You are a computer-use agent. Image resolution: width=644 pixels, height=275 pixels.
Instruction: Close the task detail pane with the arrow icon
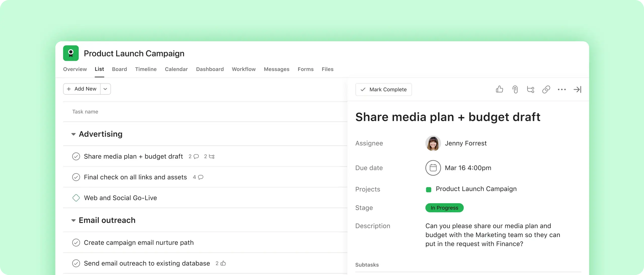tap(577, 89)
